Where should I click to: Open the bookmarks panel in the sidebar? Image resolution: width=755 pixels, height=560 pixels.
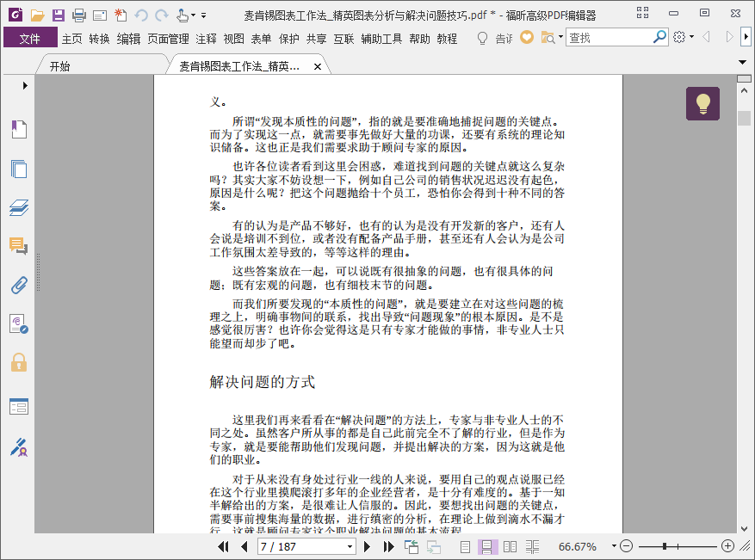(19, 129)
